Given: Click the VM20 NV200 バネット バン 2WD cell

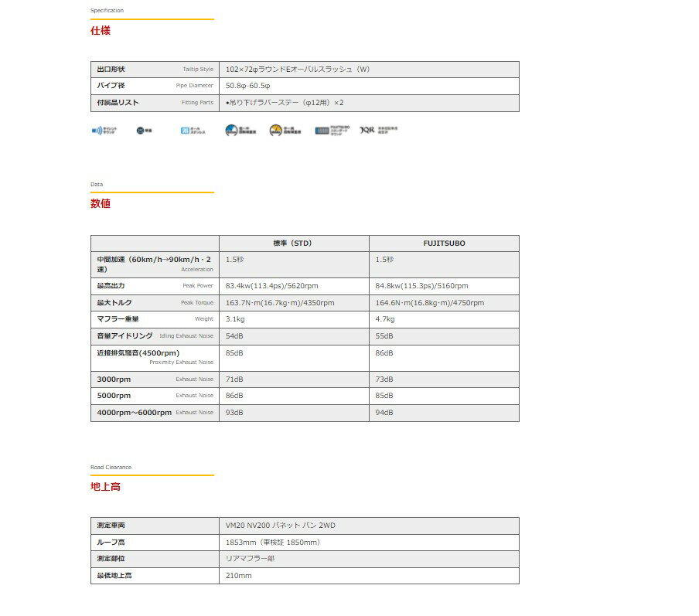Looking at the screenshot, I should click(x=369, y=526).
